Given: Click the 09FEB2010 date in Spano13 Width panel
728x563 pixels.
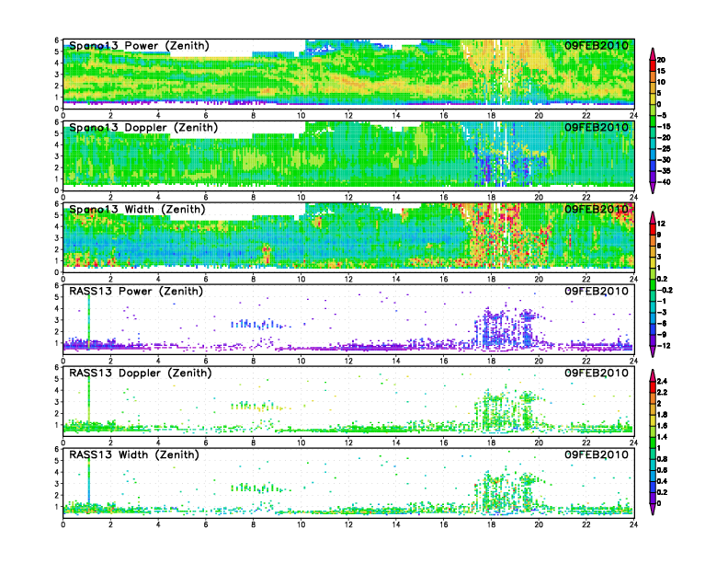Looking at the screenshot, I should pos(597,209).
